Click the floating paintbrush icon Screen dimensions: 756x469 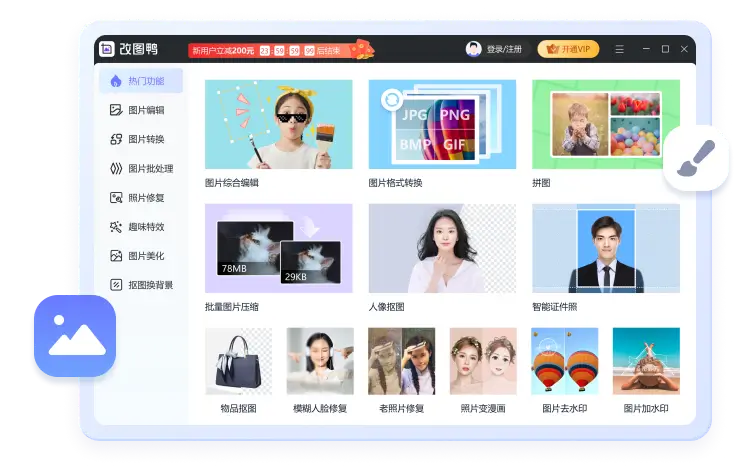tap(696, 158)
